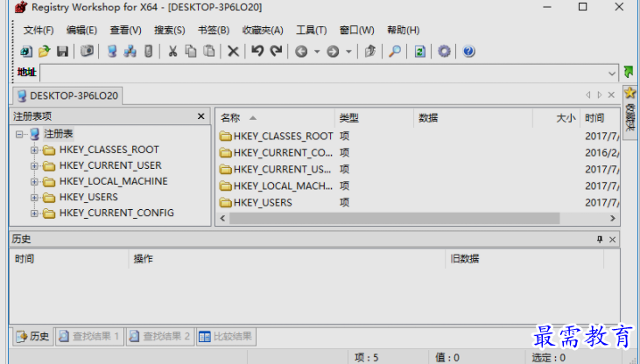The height and width of the screenshot is (364, 640).
Task: Click the Redo arrow icon
Action: click(277, 51)
